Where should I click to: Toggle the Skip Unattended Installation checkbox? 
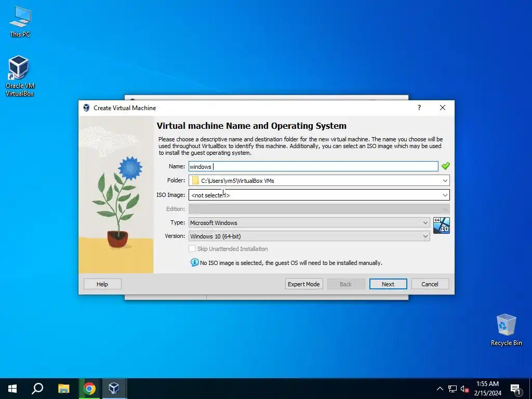click(x=192, y=249)
